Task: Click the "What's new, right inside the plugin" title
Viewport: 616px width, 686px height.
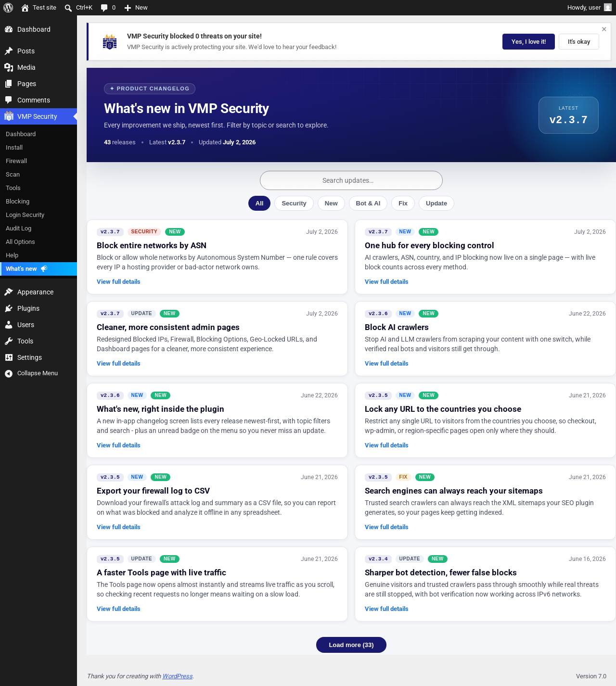Action: point(160,409)
